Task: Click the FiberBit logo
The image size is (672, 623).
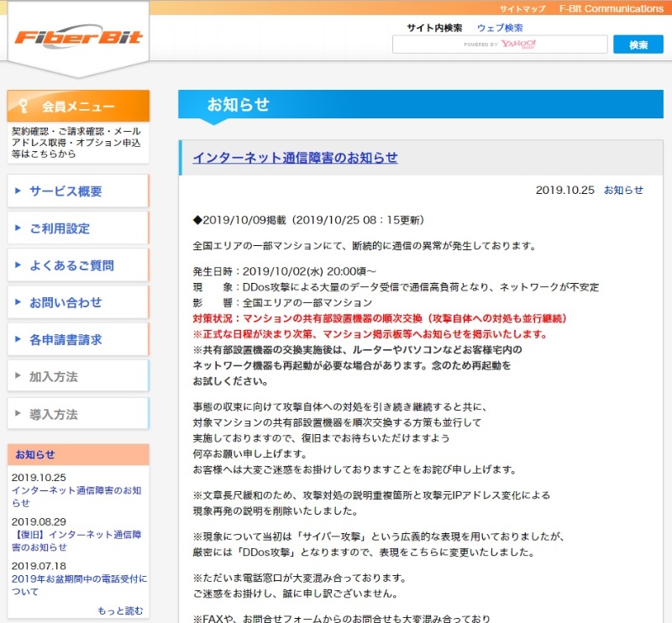Action: (79, 37)
